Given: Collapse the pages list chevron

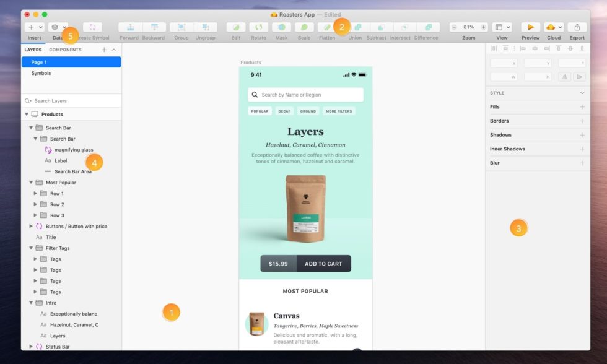Looking at the screenshot, I should coord(114,50).
